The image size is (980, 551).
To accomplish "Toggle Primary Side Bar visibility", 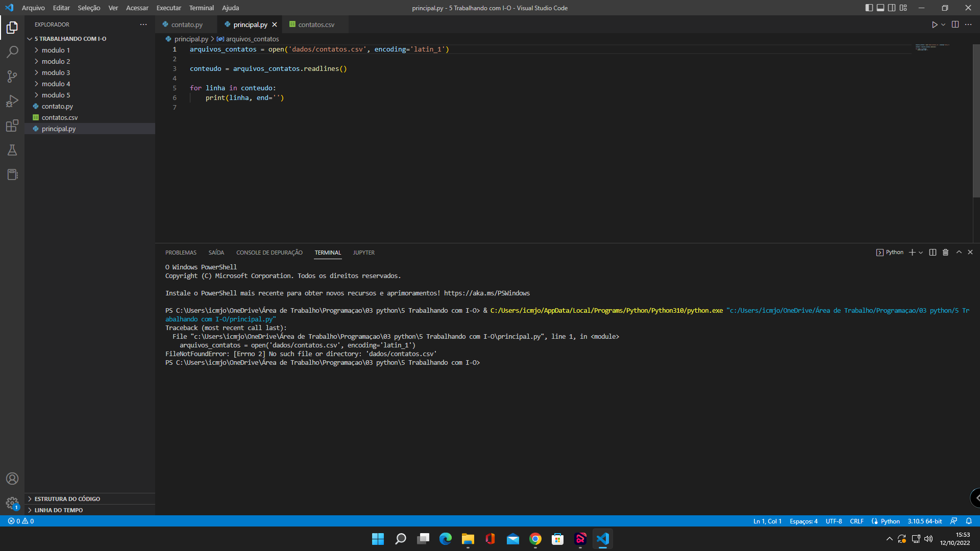I will tap(869, 8).
